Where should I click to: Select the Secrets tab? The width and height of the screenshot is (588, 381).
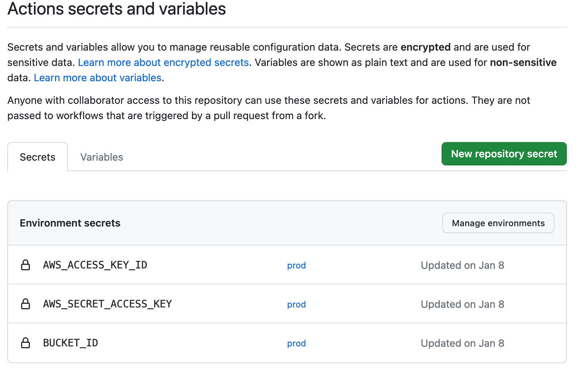(x=38, y=157)
